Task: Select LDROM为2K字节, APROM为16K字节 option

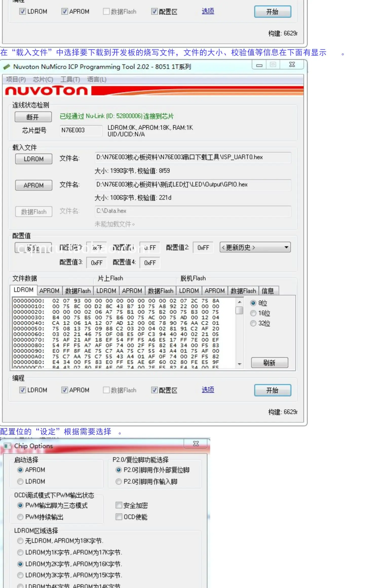Action: pos(20,564)
